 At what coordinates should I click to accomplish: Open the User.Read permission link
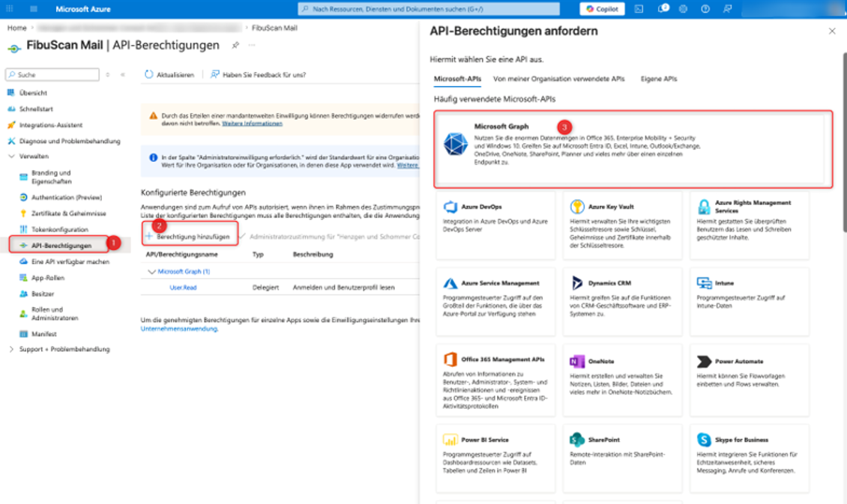click(183, 288)
